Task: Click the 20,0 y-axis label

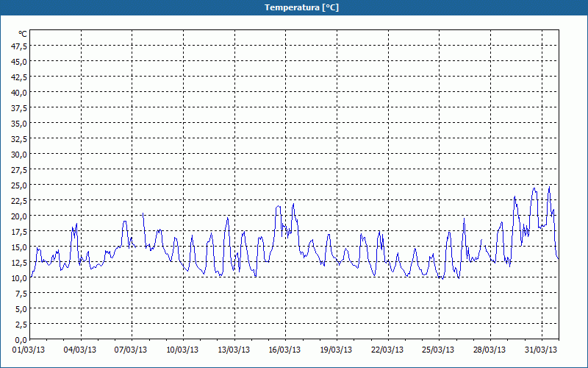Action: (20, 216)
